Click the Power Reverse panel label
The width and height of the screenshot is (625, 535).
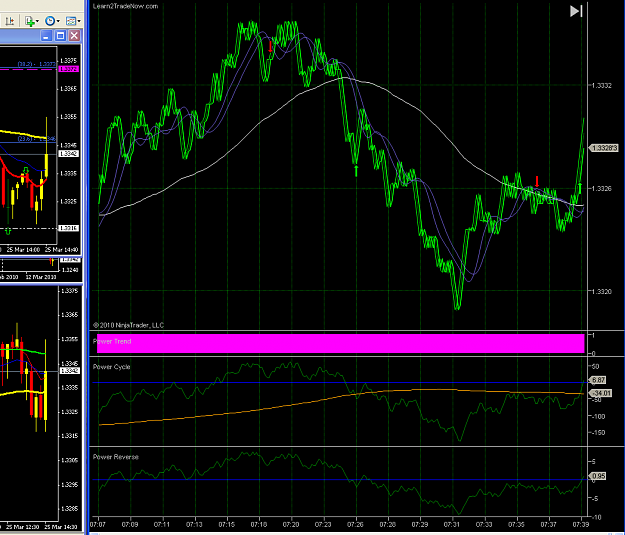116,457
